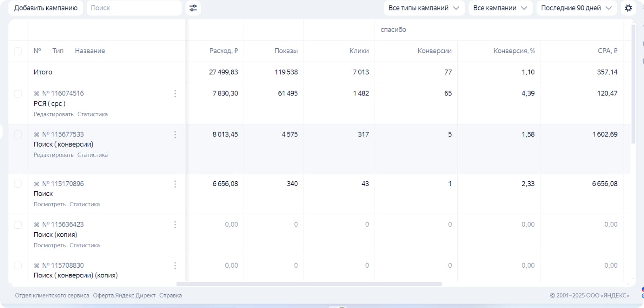The height and width of the screenshot is (308, 644).
Task: Open 'Статистика' link for Поиск (конверсии)
Action: [92, 155]
